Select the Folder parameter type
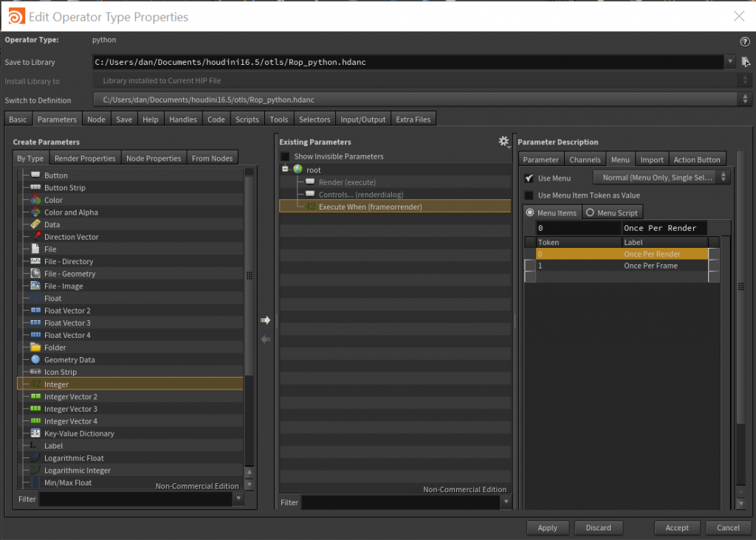 coord(55,347)
